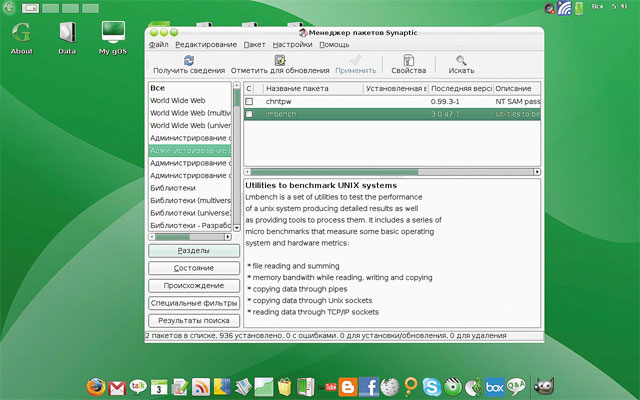Select the plain Библиотеки category

pos(190,188)
